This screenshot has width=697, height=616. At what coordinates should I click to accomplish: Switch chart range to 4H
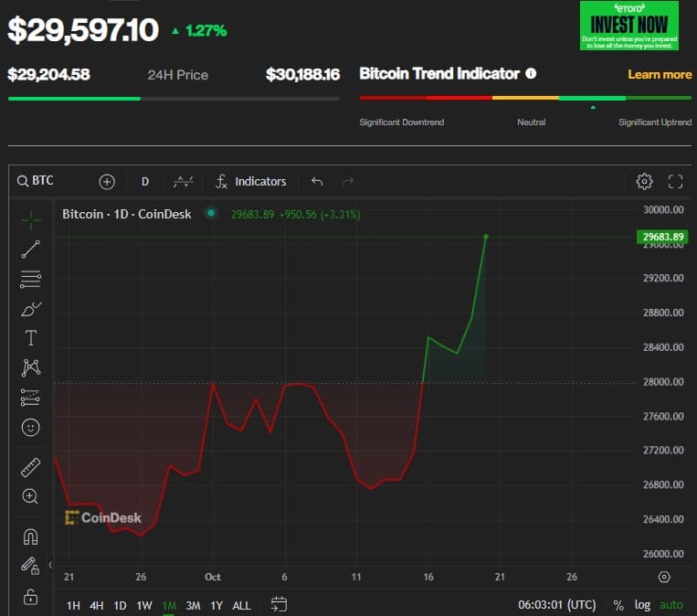[x=97, y=605]
